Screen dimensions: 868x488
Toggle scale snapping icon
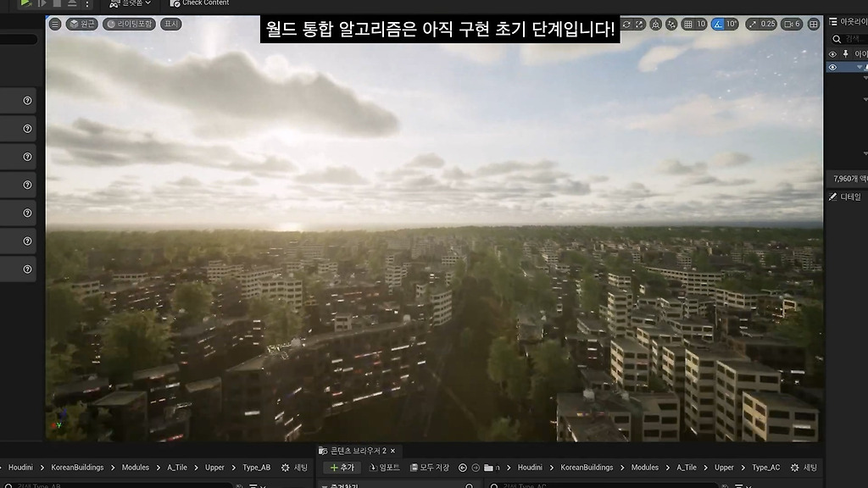(753, 24)
